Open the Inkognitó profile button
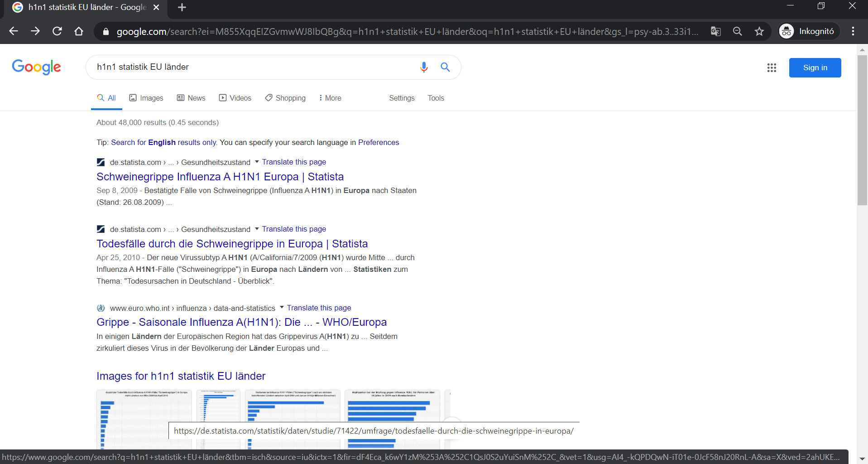 (809, 31)
